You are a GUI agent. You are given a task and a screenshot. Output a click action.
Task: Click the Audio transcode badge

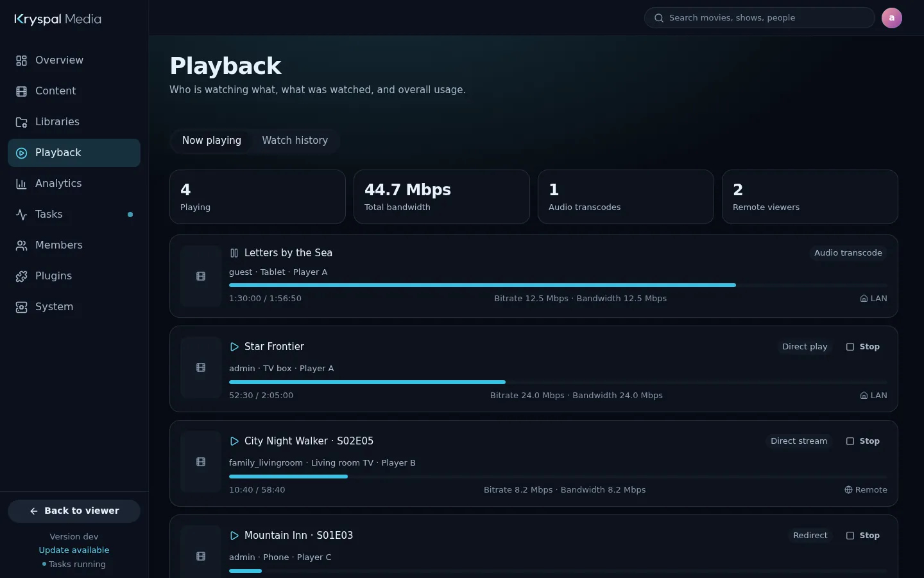coord(848,253)
